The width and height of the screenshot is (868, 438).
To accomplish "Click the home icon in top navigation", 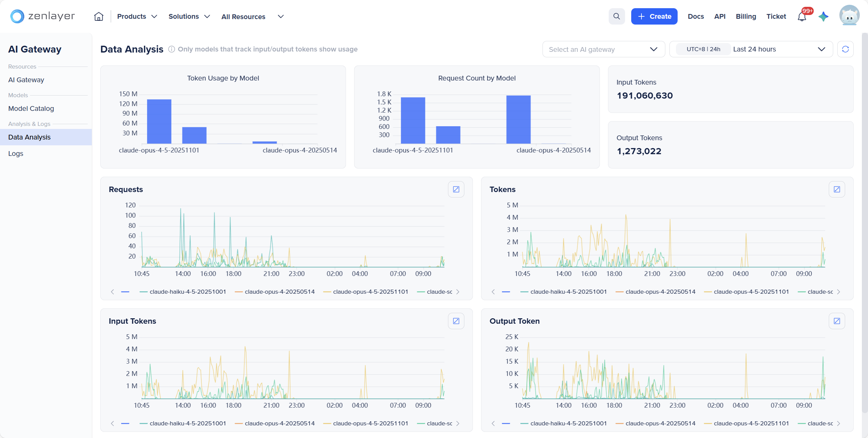I will [x=99, y=16].
